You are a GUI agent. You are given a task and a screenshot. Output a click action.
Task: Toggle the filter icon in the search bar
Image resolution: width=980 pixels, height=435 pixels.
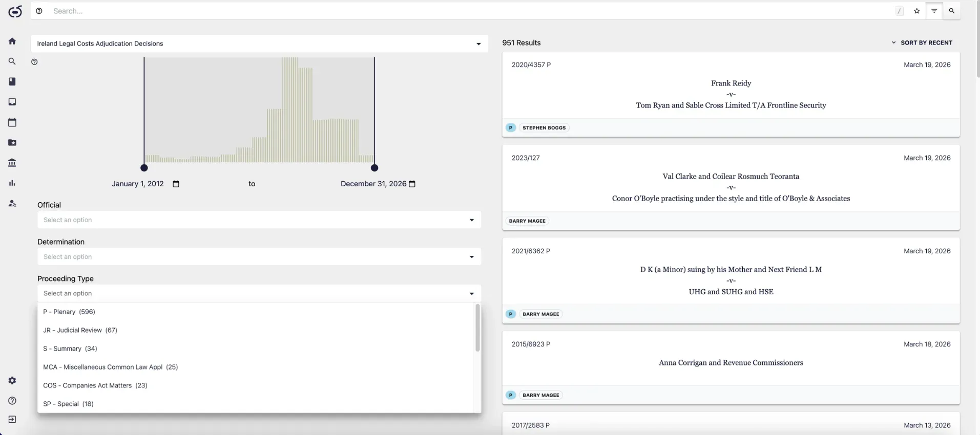click(x=934, y=11)
